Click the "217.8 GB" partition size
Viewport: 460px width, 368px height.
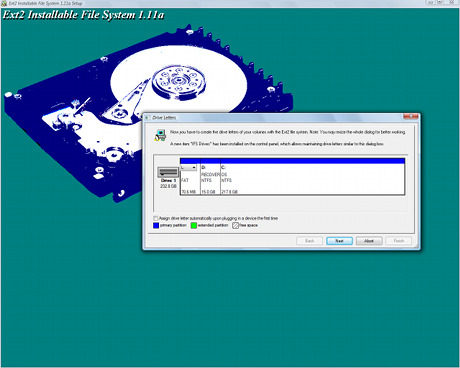click(230, 192)
